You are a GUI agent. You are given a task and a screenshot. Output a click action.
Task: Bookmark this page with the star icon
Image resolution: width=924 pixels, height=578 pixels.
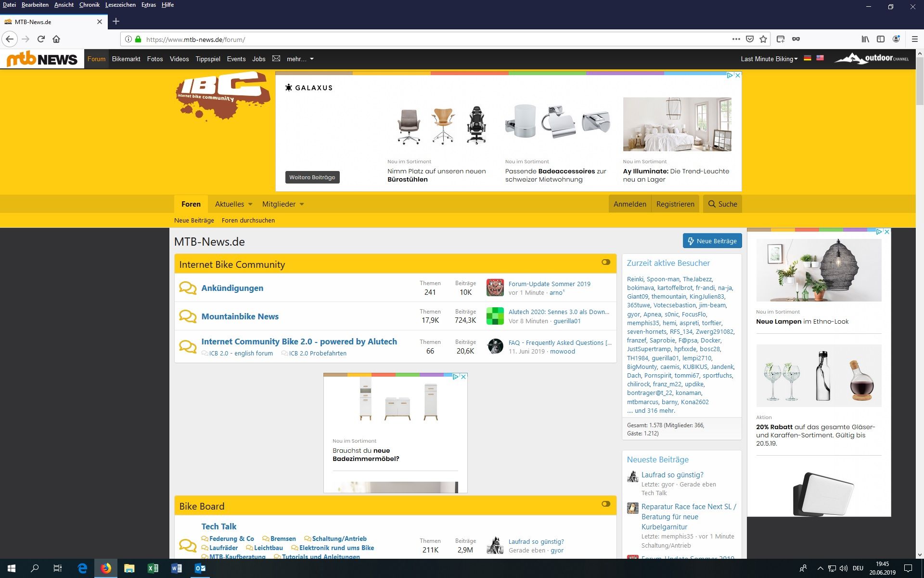(763, 39)
